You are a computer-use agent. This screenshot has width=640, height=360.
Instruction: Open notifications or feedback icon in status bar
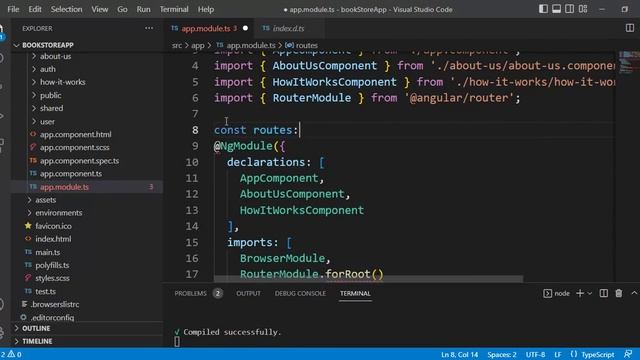(628, 354)
